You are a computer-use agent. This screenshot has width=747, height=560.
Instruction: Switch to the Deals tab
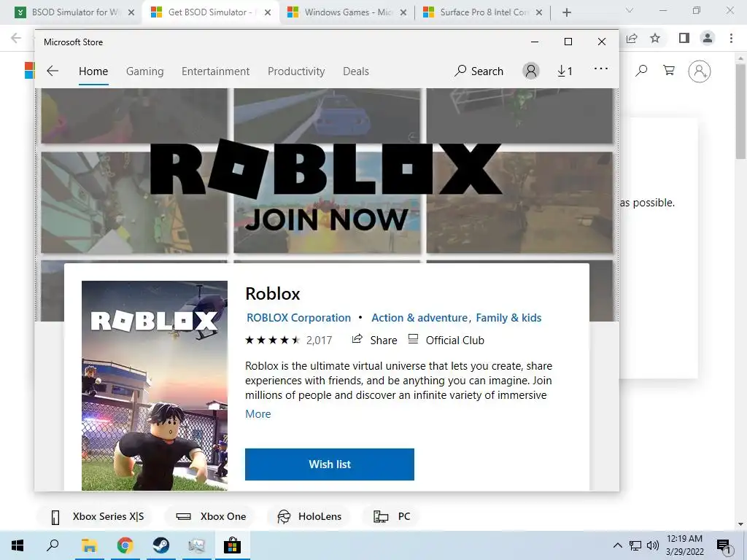pyautogui.click(x=356, y=71)
